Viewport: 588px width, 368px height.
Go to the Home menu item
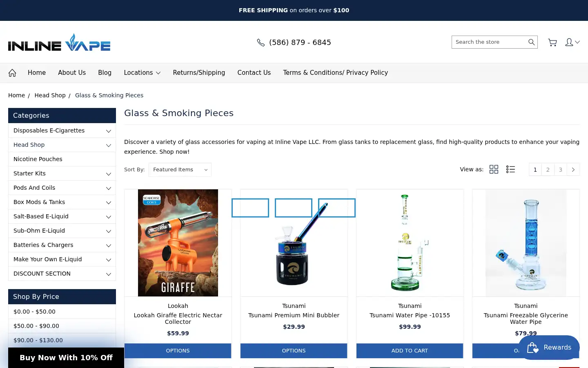click(37, 73)
